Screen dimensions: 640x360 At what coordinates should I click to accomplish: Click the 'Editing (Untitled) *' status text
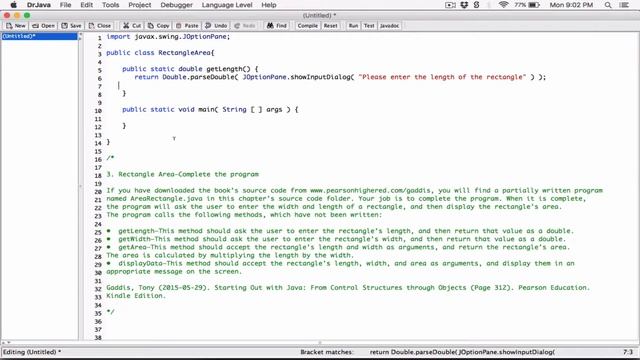pos(32,352)
